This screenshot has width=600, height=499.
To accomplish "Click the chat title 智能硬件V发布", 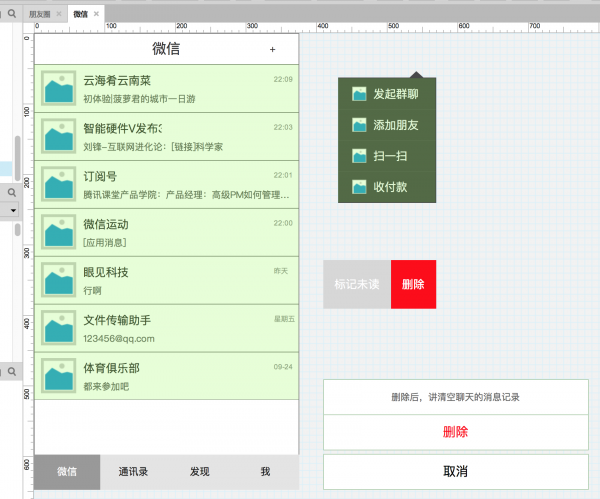I will point(122,129).
